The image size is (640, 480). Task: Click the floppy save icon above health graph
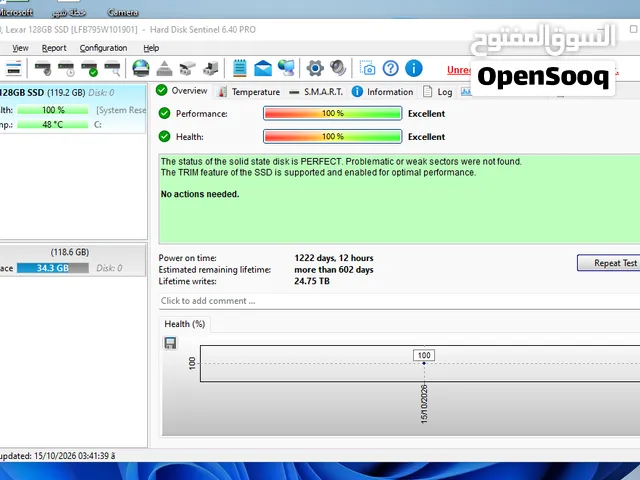click(x=170, y=343)
